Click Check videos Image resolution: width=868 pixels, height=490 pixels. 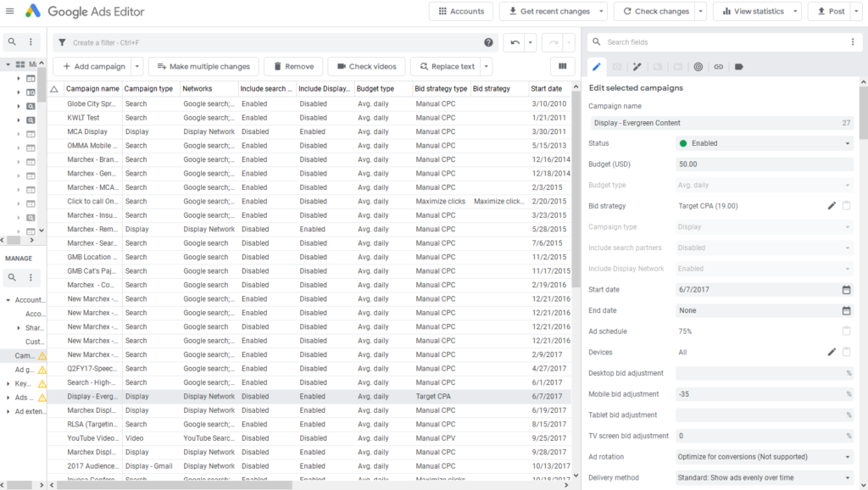point(366,66)
